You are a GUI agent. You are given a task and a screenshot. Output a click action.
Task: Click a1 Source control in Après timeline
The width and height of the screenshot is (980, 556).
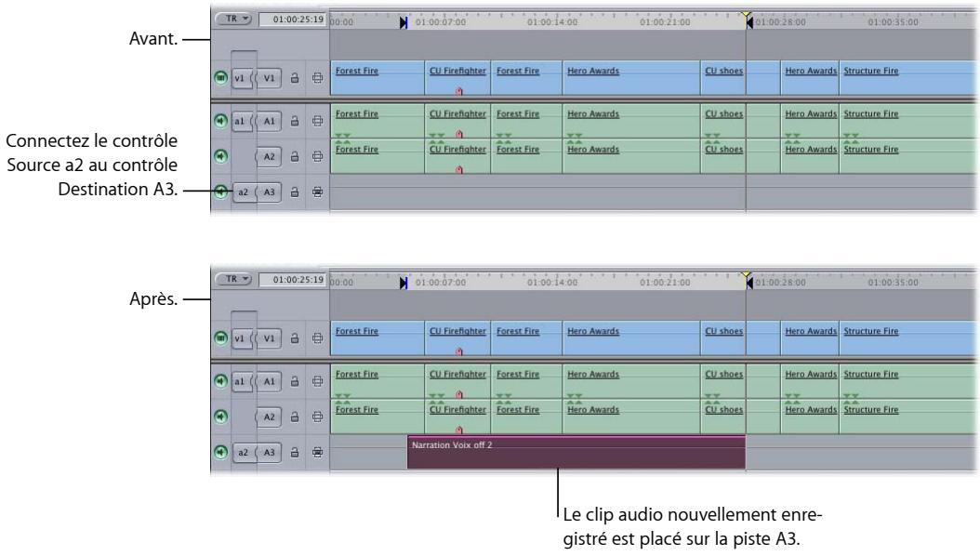pyautogui.click(x=241, y=382)
